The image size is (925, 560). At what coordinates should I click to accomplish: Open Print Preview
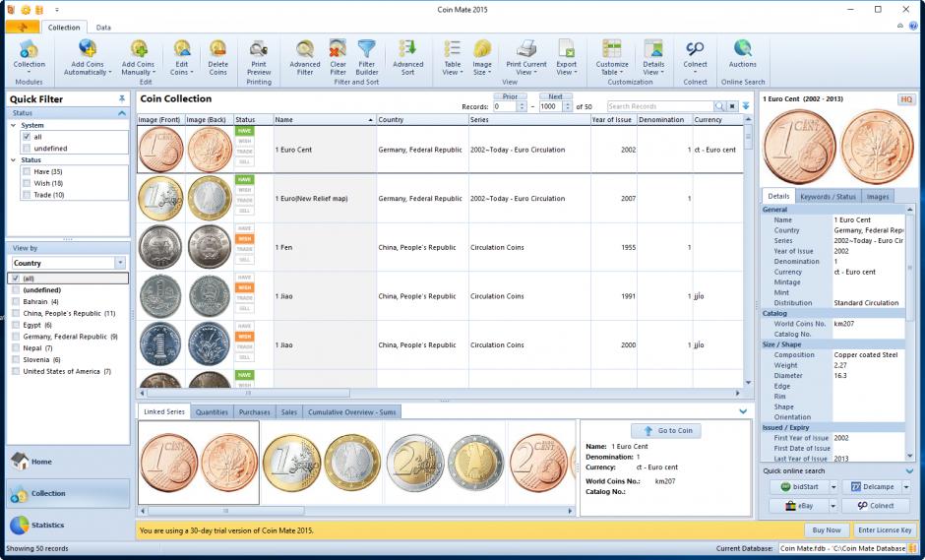(259, 49)
